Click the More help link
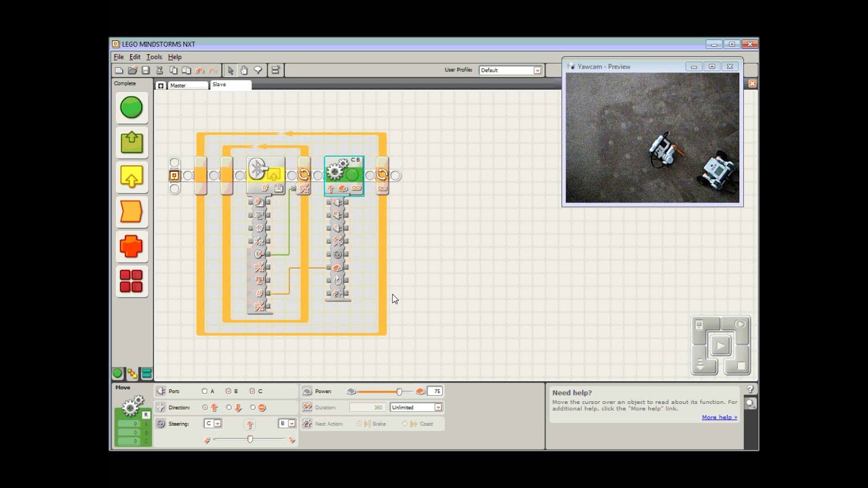The image size is (868, 488). (x=719, y=418)
